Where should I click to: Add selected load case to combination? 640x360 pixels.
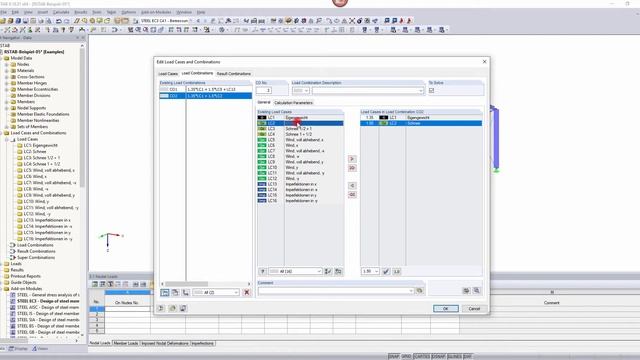(x=352, y=159)
